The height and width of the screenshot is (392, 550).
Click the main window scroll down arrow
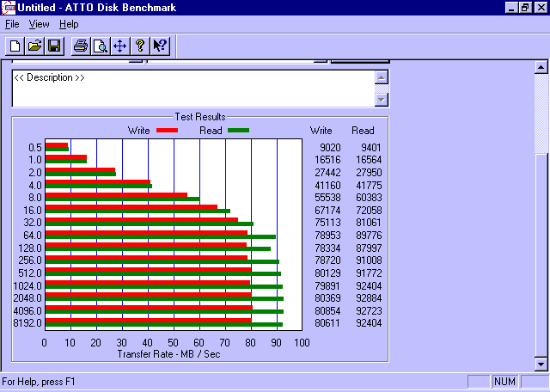click(541, 361)
